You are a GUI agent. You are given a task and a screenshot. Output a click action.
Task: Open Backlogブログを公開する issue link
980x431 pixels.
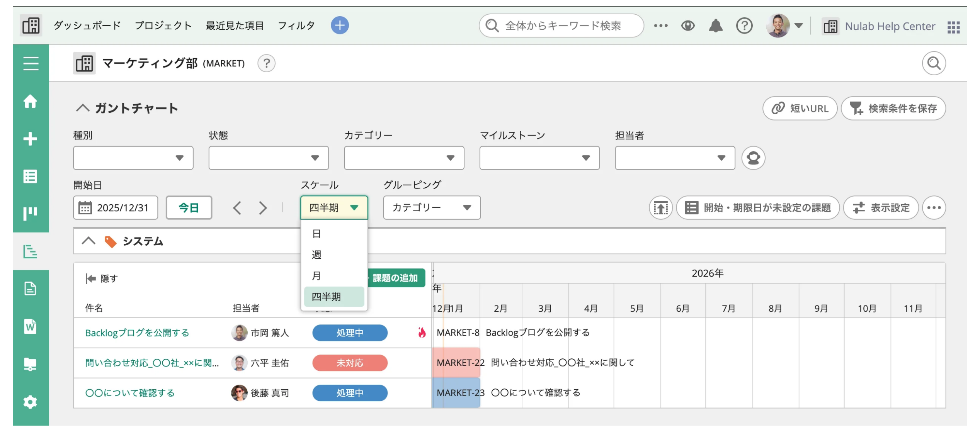pyautogui.click(x=137, y=333)
